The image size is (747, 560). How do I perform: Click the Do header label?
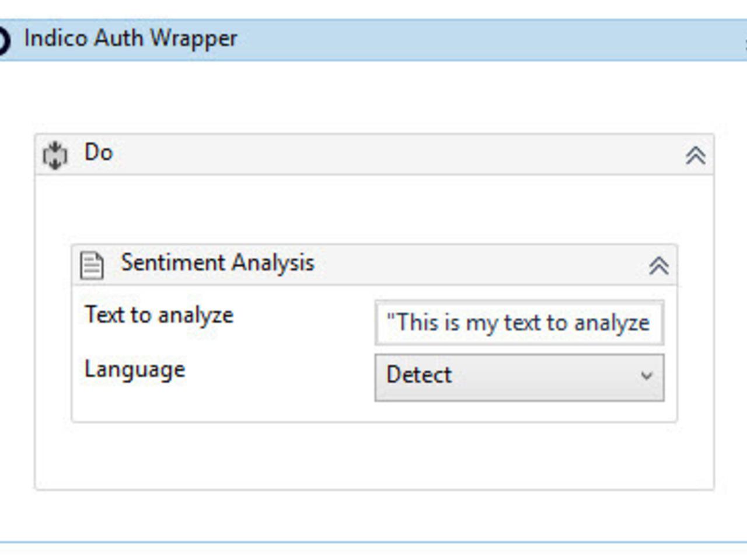click(99, 153)
